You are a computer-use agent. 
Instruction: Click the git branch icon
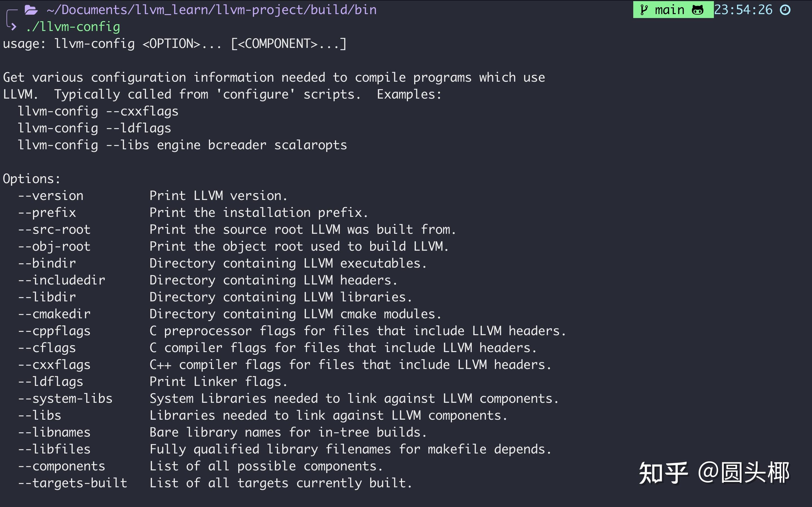tap(644, 10)
